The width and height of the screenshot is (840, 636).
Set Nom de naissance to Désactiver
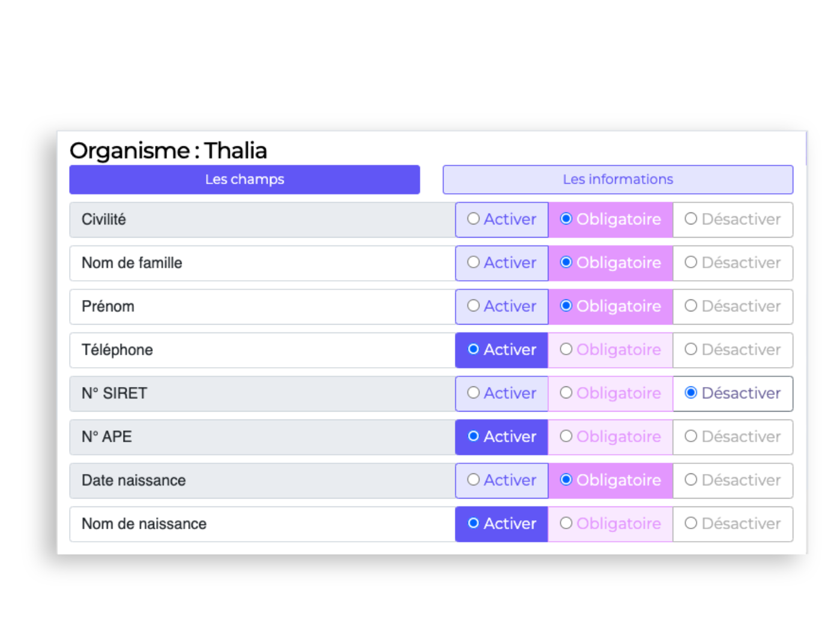coord(733,523)
